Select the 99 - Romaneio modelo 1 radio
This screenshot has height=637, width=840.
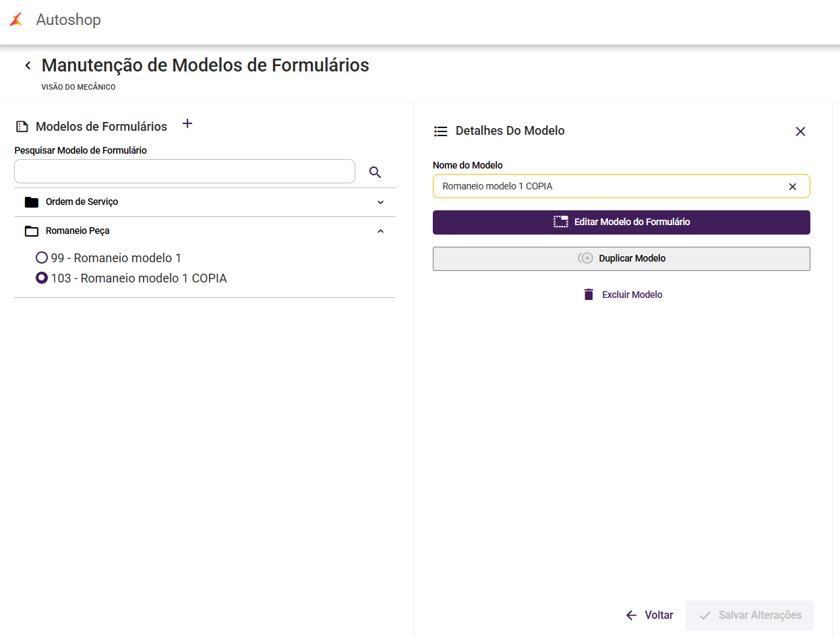point(42,257)
